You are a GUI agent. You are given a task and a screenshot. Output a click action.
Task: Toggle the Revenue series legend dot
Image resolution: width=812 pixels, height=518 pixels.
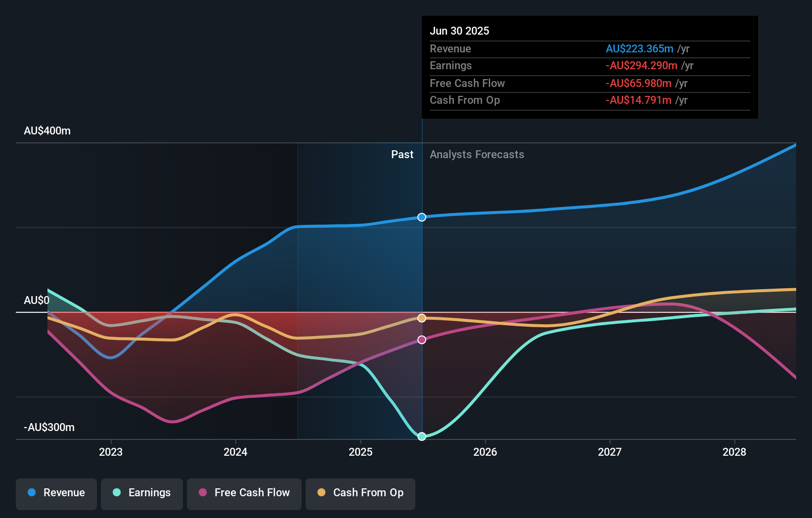32,492
